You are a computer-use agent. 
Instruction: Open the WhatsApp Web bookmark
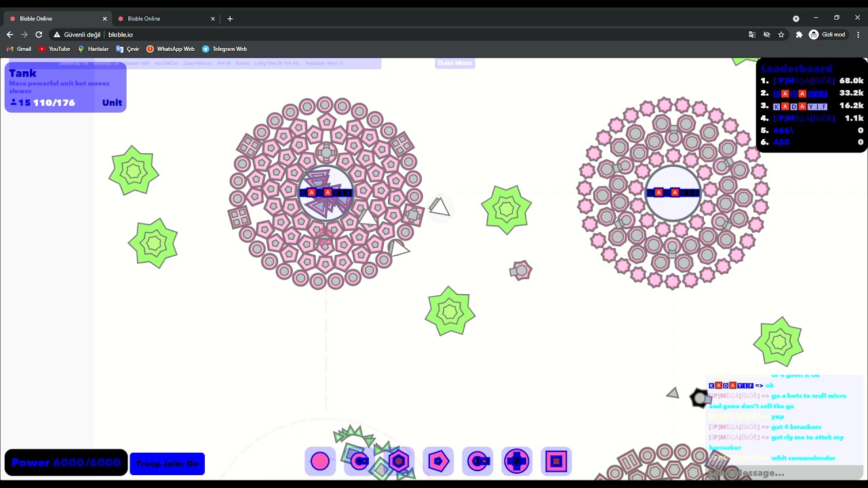[170, 49]
